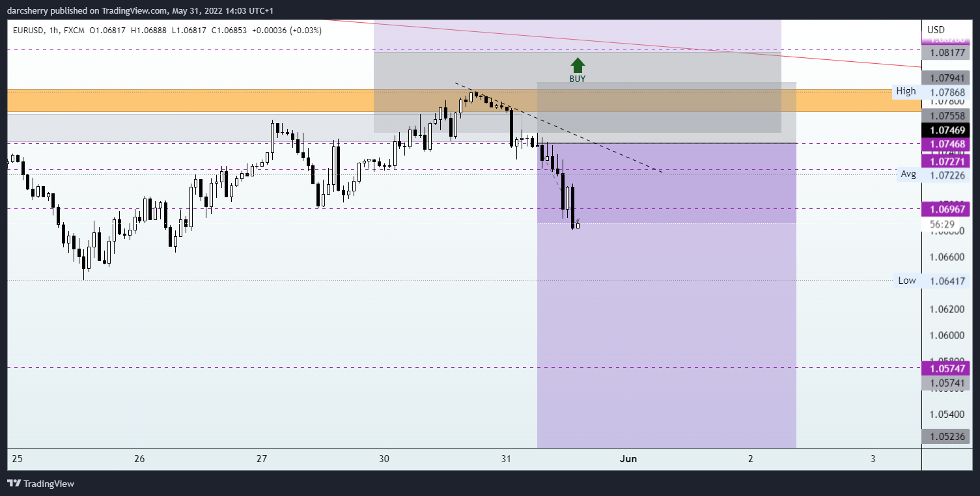Click the 1.05400 price scale tick
Viewport: 980px width, 496px height.
point(947,414)
